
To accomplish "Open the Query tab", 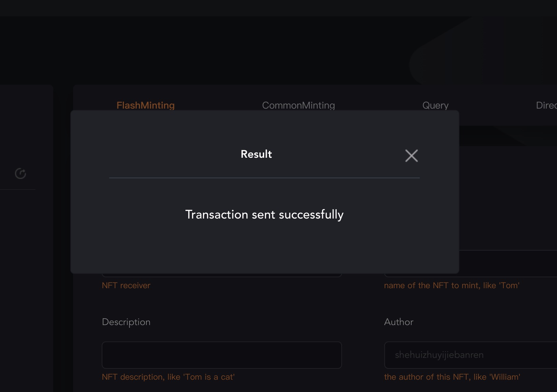I will point(435,105).
